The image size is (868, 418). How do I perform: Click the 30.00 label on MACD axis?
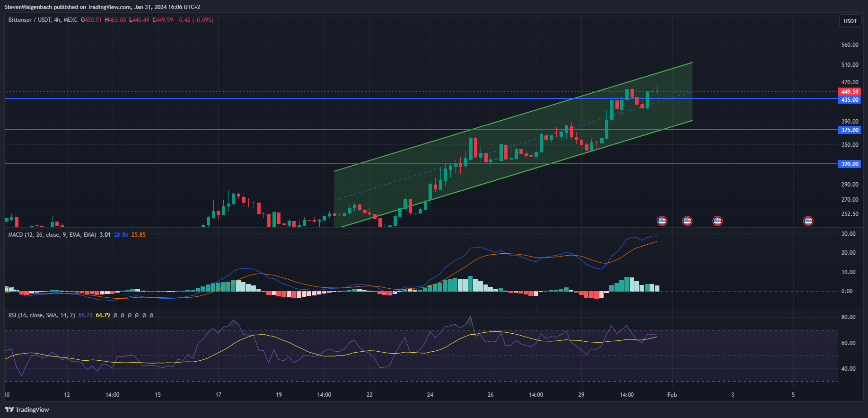848,234
